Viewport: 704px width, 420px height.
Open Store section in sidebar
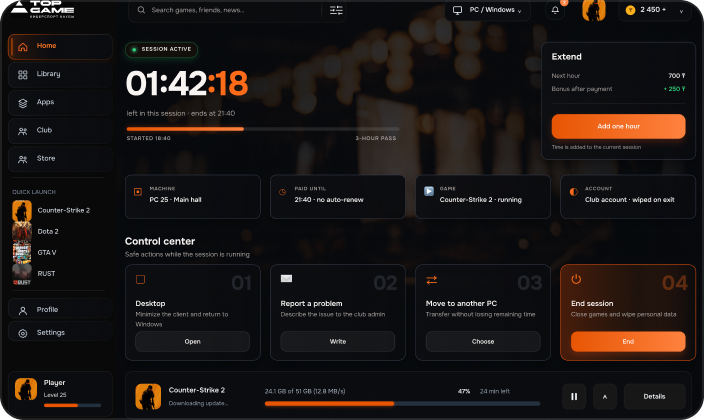[60, 159]
